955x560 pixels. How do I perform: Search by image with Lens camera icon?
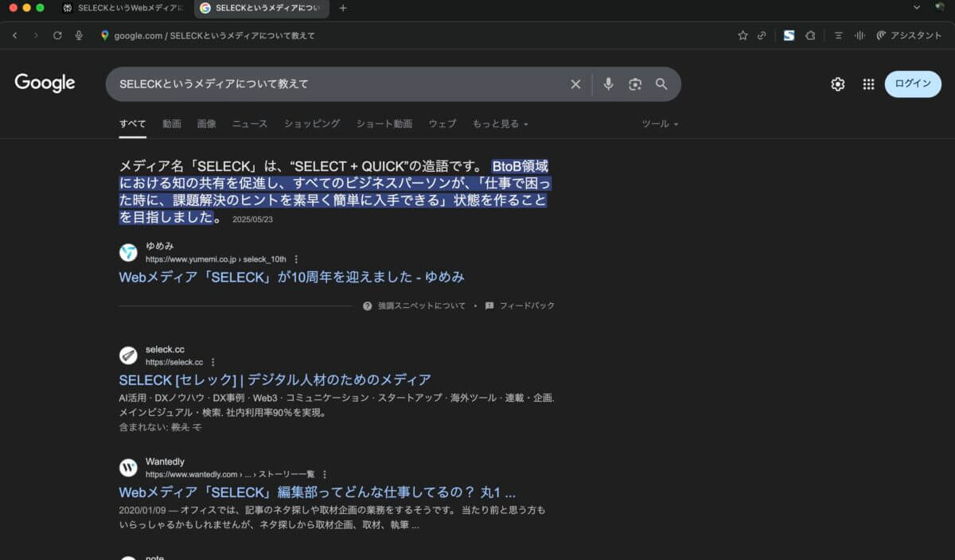635,84
